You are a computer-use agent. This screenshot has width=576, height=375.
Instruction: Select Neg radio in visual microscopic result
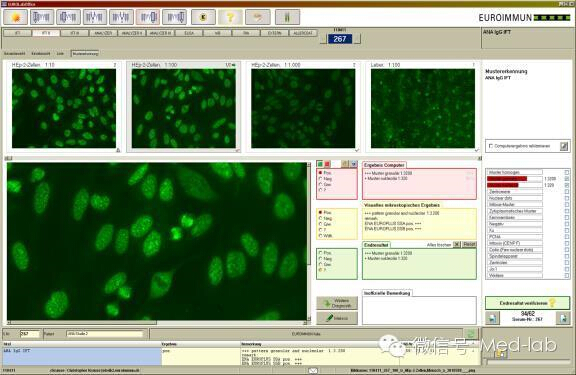[321, 218]
